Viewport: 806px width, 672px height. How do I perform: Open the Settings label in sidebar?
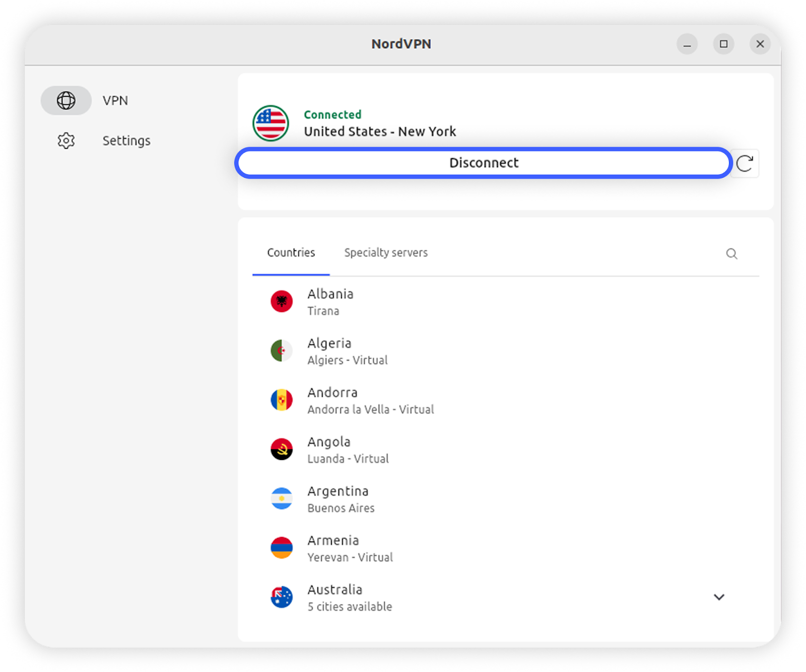pyautogui.click(x=126, y=141)
